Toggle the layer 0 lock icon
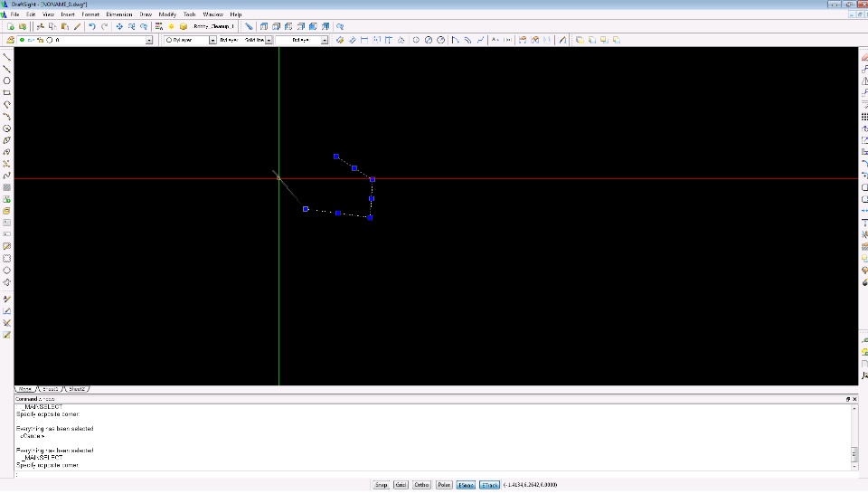868x494 pixels. [x=40, y=40]
